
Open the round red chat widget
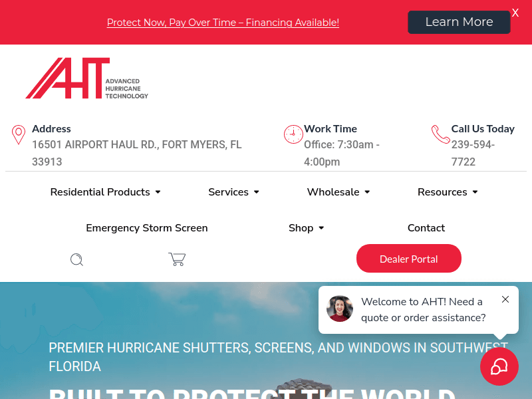[x=499, y=366]
